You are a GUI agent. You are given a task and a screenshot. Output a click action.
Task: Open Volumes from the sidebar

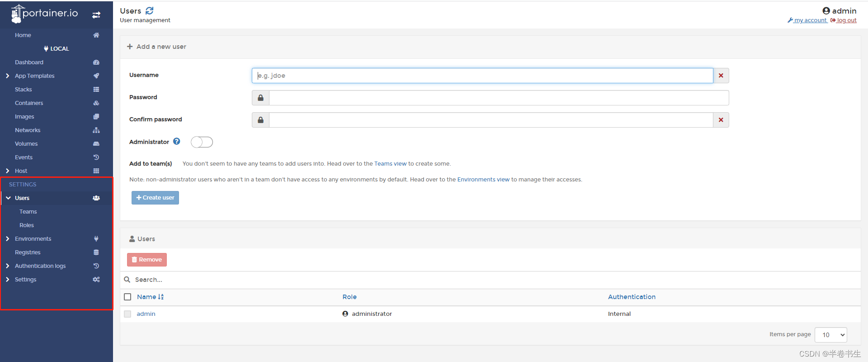coord(26,144)
